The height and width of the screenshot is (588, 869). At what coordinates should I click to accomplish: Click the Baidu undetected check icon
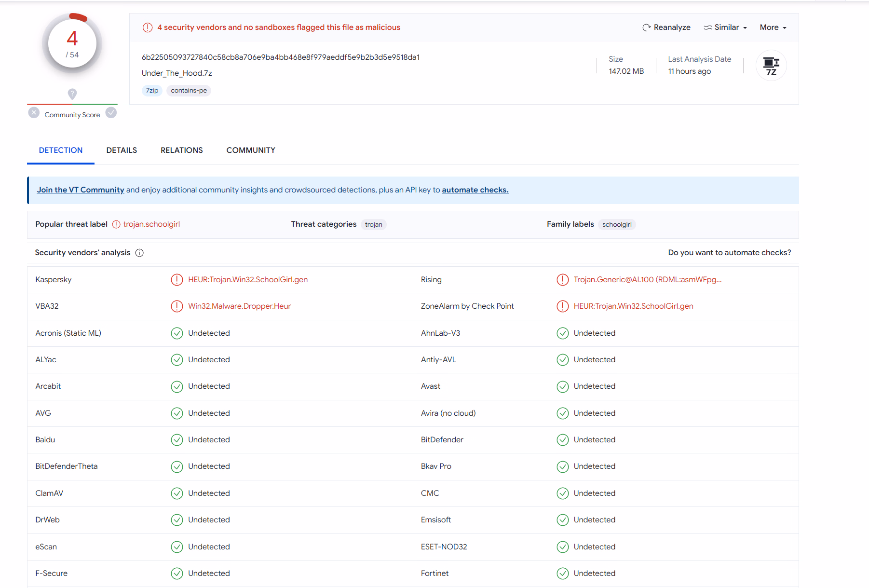coord(177,440)
